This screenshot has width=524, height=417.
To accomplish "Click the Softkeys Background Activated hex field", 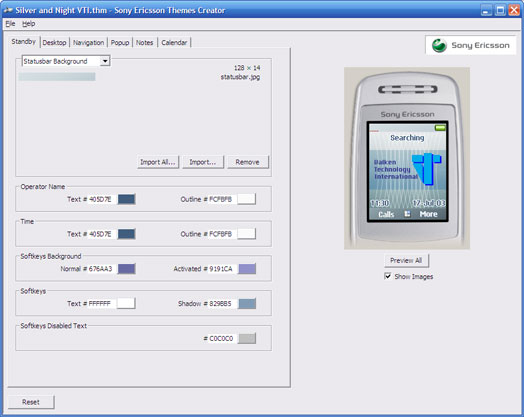I will (x=222, y=269).
